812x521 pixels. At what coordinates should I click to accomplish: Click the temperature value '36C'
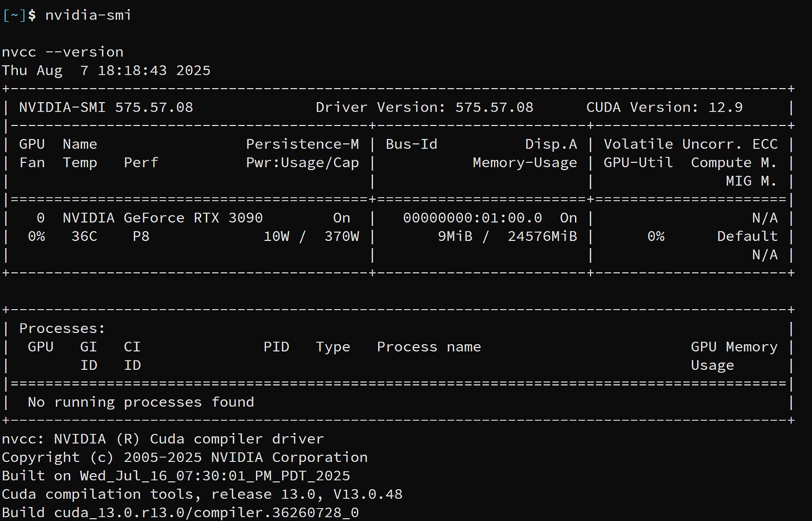pyautogui.click(x=84, y=236)
